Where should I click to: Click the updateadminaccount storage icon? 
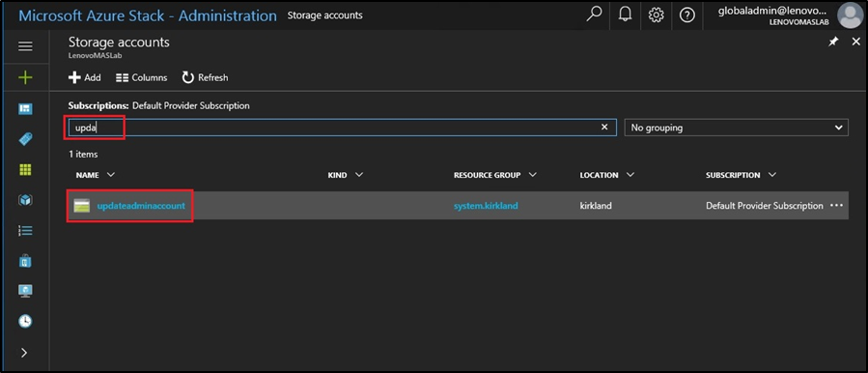point(82,206)
